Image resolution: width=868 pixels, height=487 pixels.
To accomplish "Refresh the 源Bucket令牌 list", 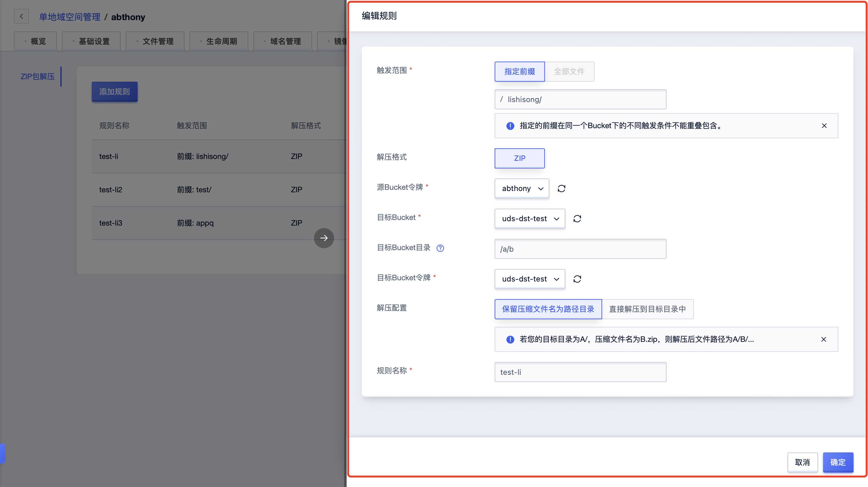I will pyautogui.click(x=561, y=189).
